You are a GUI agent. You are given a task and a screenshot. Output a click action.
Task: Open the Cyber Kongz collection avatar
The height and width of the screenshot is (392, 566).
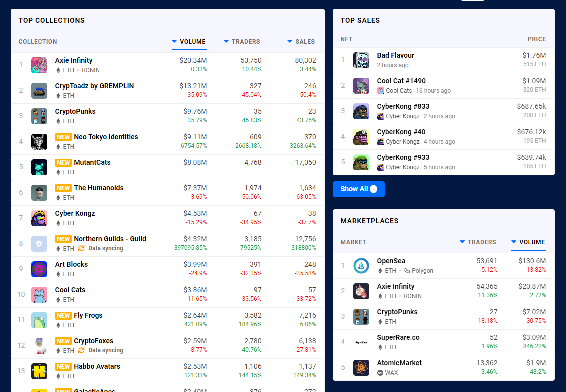point(39,218)
